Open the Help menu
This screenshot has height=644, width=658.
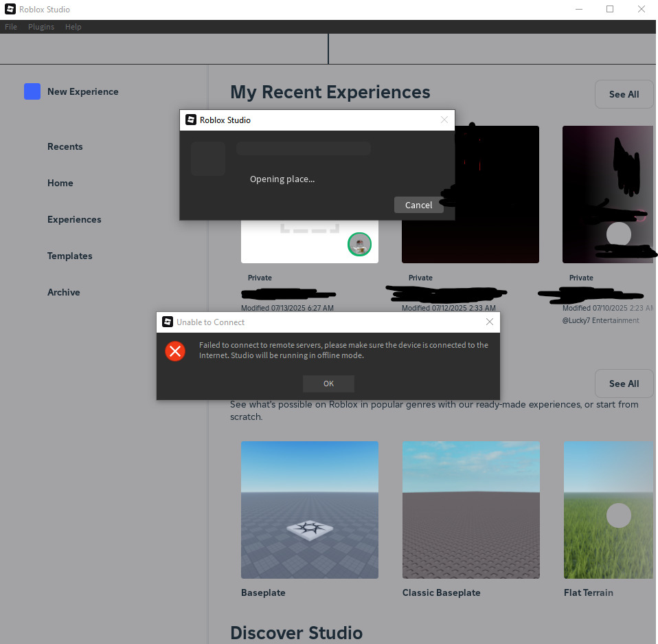[73, 27]
